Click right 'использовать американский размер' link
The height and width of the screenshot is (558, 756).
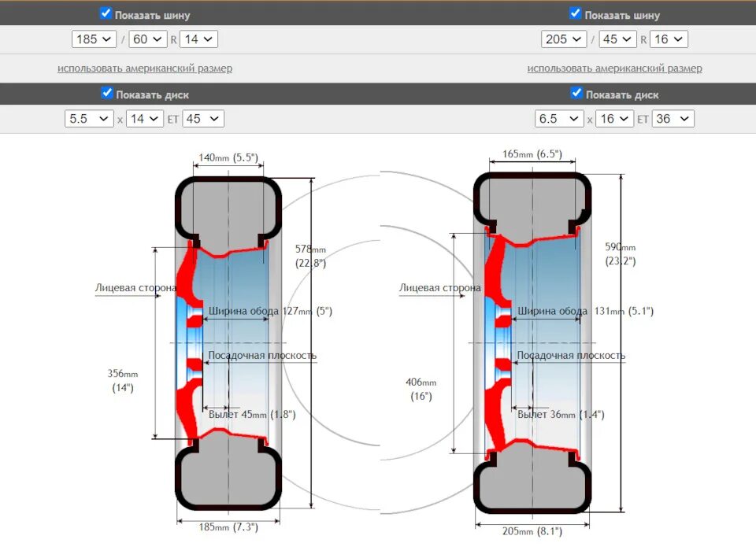[x=615, y=68]
